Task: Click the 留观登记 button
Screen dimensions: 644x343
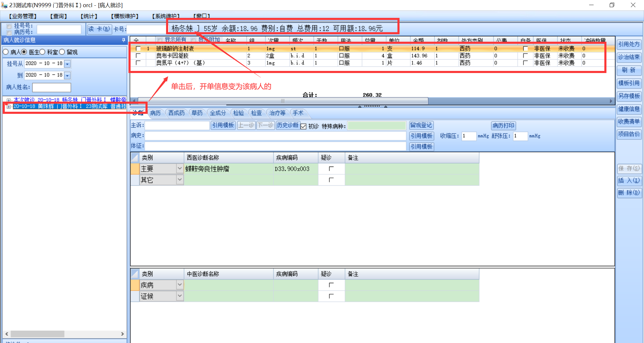Action: [421, 125]
